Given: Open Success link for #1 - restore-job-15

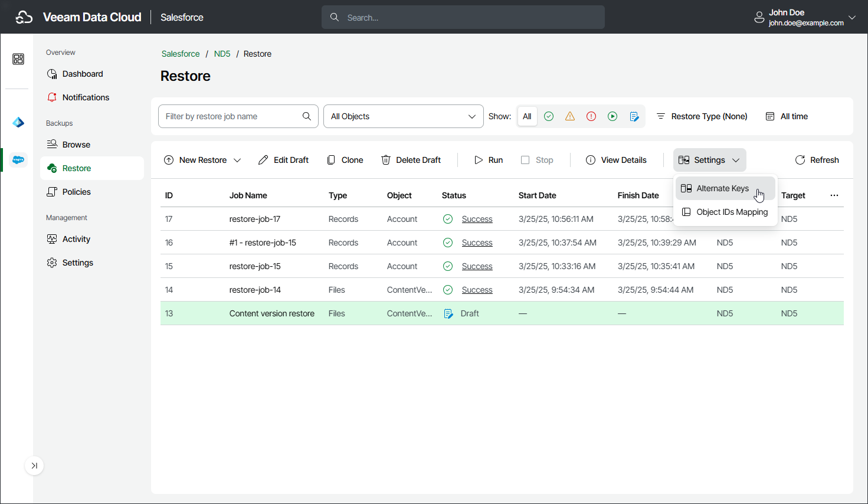Looking at the screenshot, I should [x=477, y=243].
